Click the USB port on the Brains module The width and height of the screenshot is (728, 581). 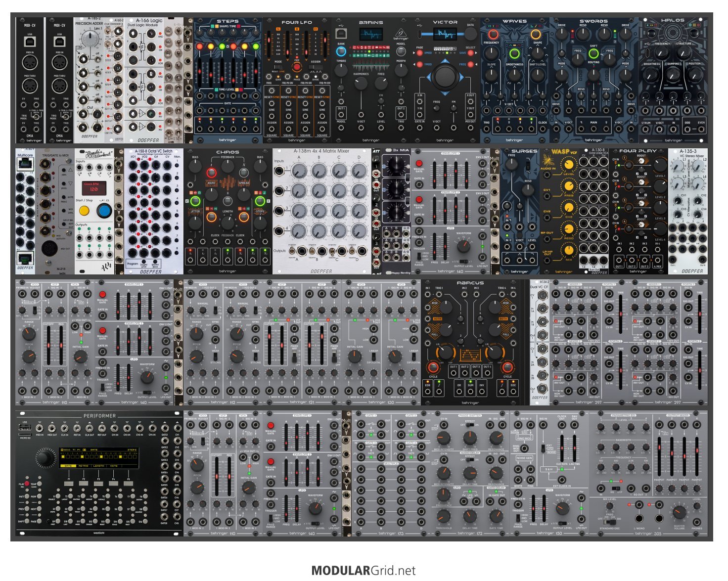coord(341,33)
